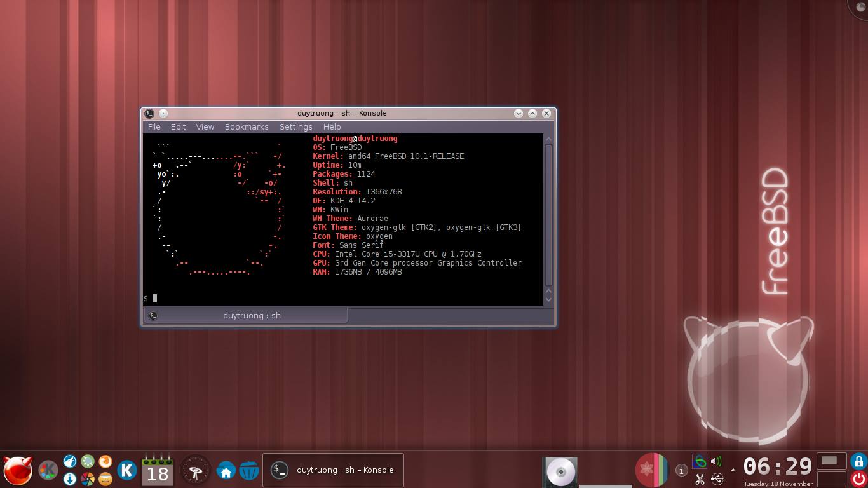Select the 'duytruong : sh' terminal tab
Viewport: 868px width, 488px height.
(x=246, y=315)
